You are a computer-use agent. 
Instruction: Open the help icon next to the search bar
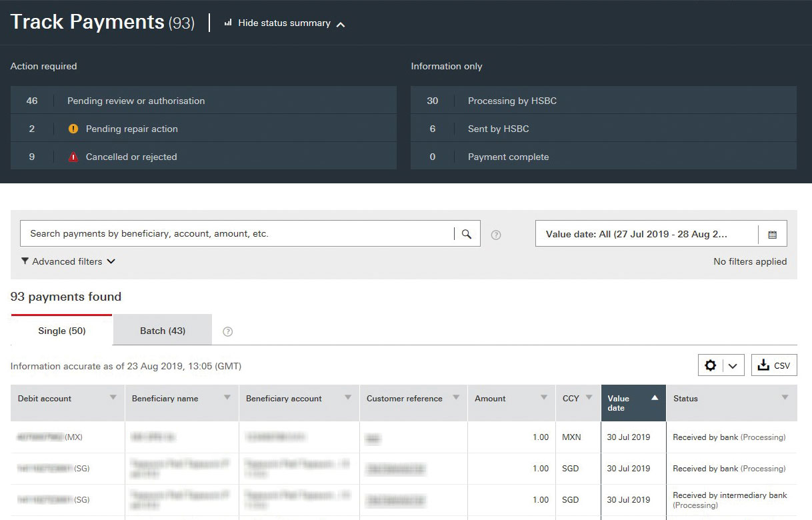tap(495, 234)
